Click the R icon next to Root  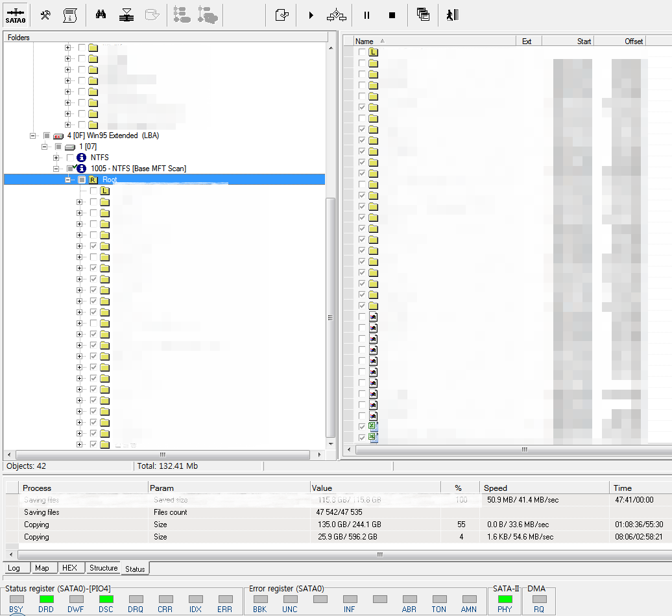coord(93,180)
